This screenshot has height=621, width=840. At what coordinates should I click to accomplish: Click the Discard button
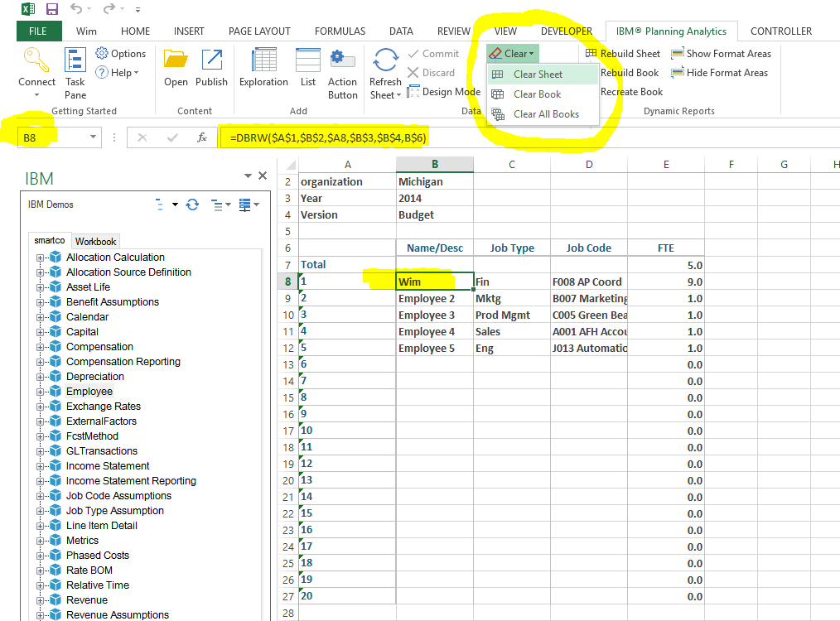[x=431, y=73]
